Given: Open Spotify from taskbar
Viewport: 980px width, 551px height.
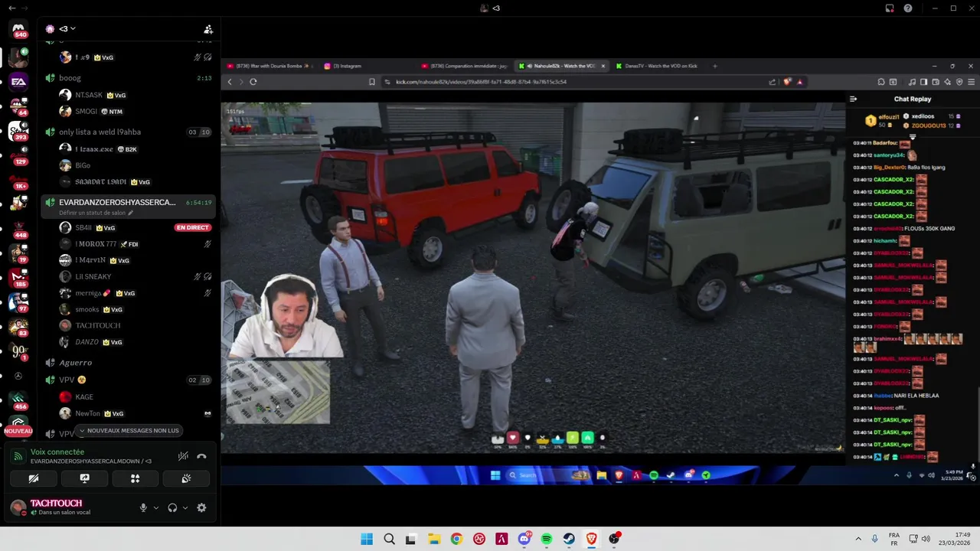Looking at the screenshot, I should pyautogui.click(x=547, y=539).
